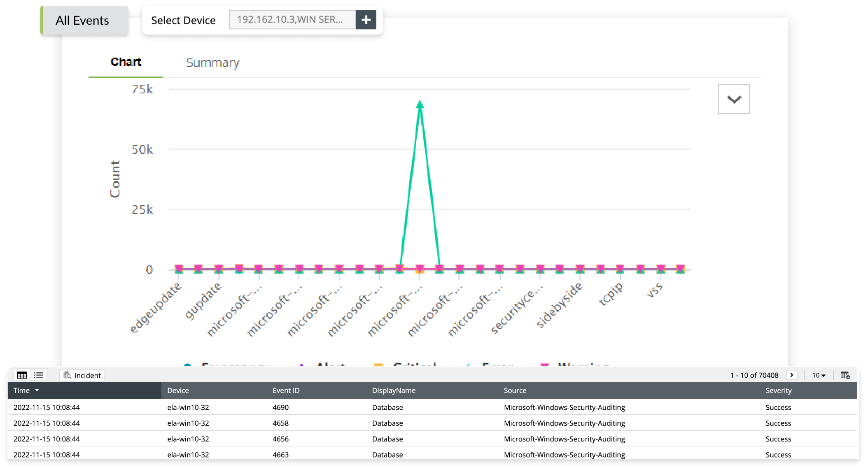Click the Incident button
This screenshot has height=469, width=868.
[82, 375]
